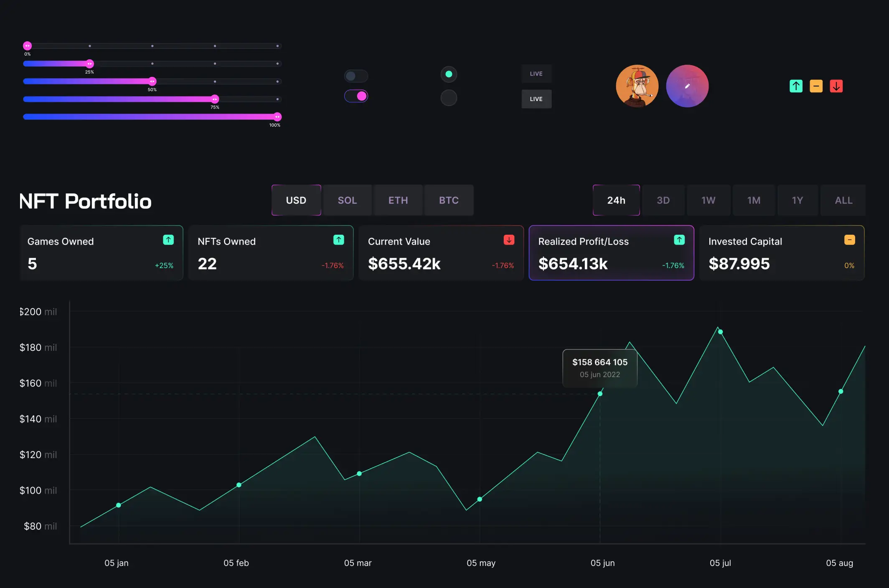The height and width of the screenshot is (588, 889).
Task: Select the 24h time range
Action: click(616, 200)
